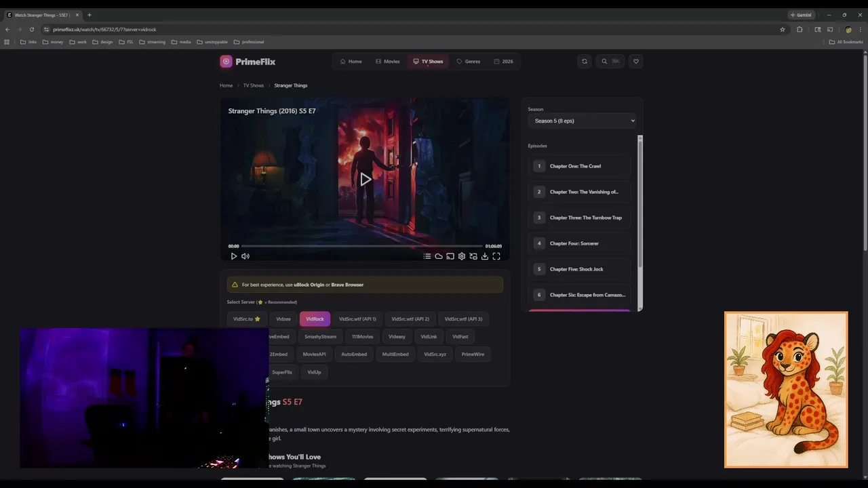Open the player episode list icon
Viewport: 868px width, 488px height.
coord(427,256)
